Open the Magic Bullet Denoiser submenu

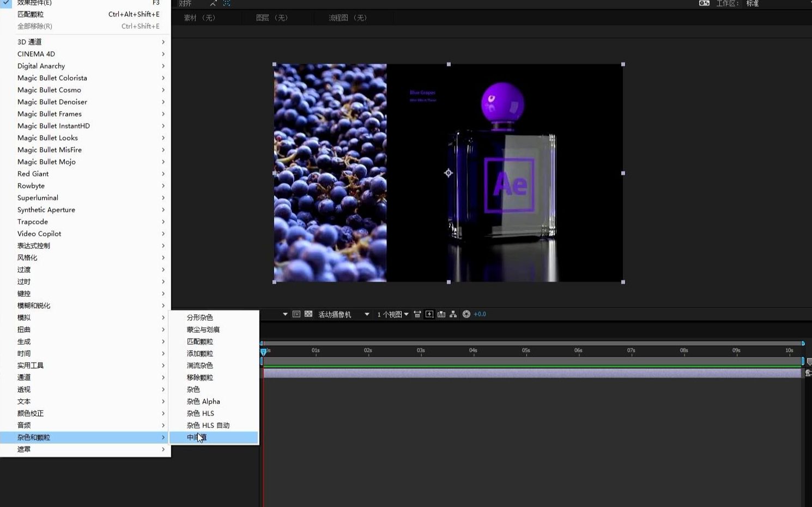86,102
